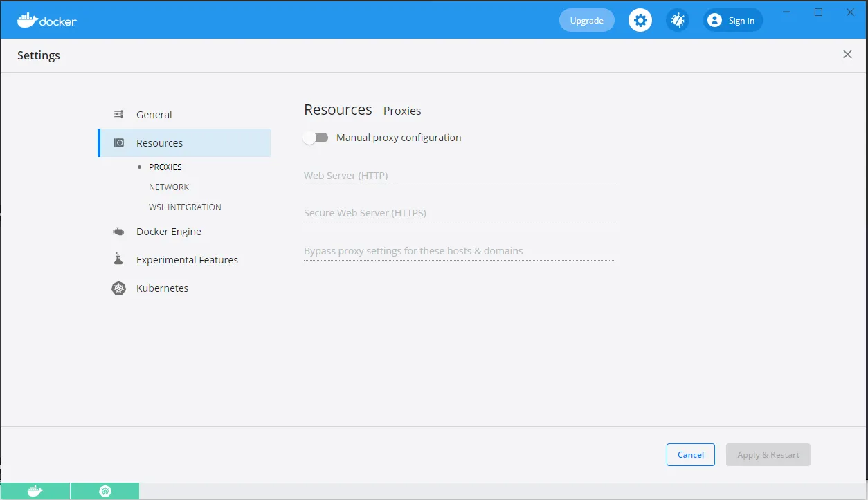Click the Resources icon in sidebar
The width and height of the screenshot is (868, 500).
click(119, 142)
